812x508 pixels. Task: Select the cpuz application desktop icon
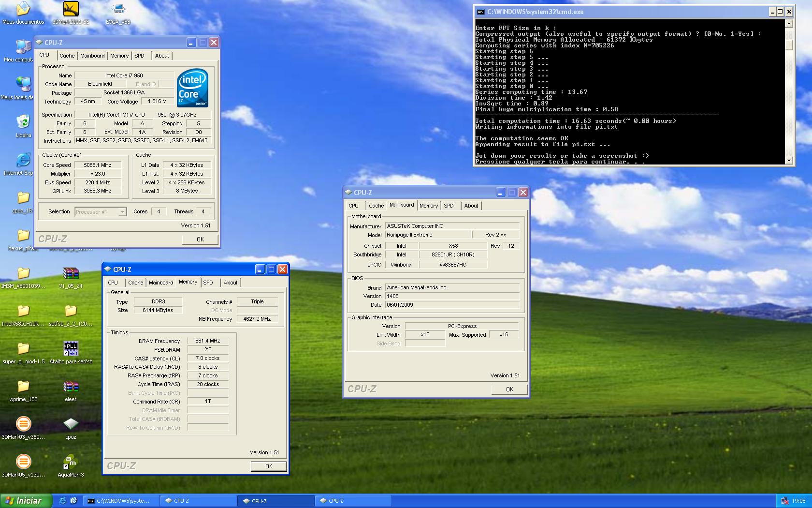coord(71,428)
